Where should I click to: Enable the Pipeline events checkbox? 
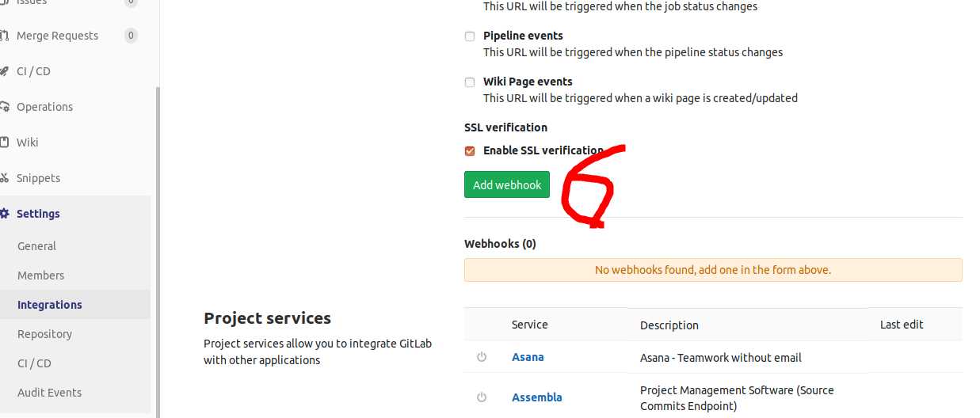[470, 36]
